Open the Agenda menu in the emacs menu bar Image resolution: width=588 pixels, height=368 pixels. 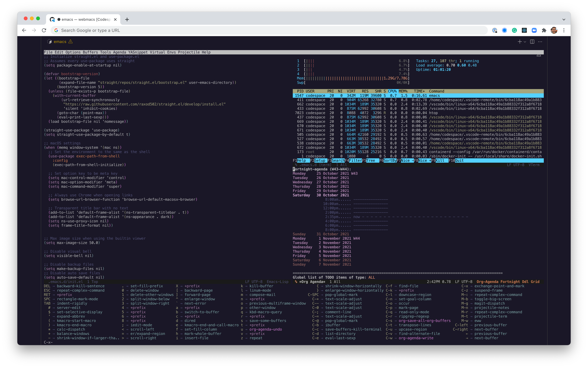pos(119,52)
